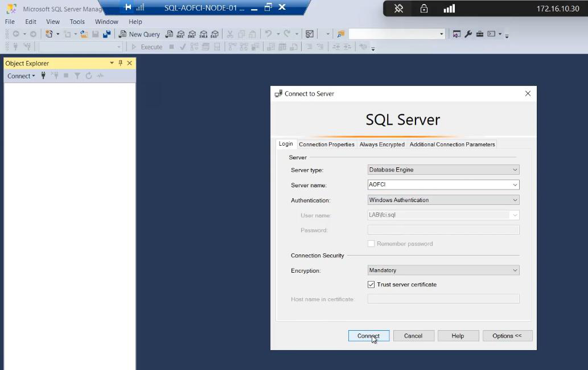Screen dimensions: 588x370
Task: Click the pin icon in remote session tab
Action: tap(128, 7)
